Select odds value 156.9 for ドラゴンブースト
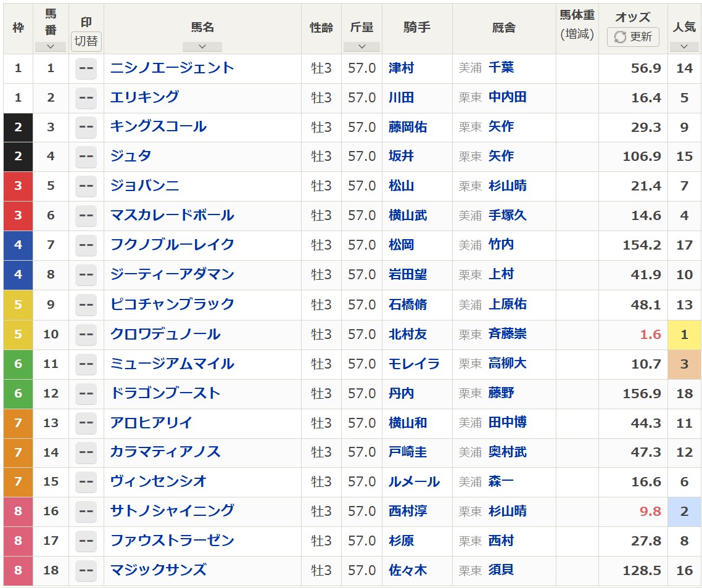This screenshot has height=588, width=702. tap(642, 394)
